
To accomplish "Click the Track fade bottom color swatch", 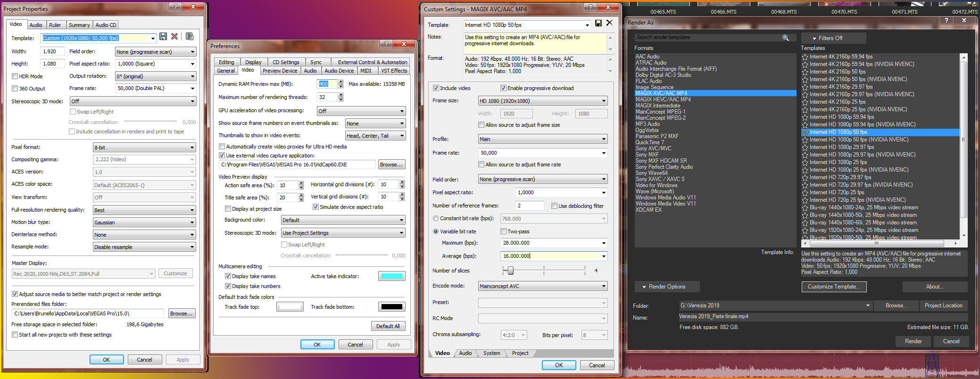I will 391,307.
